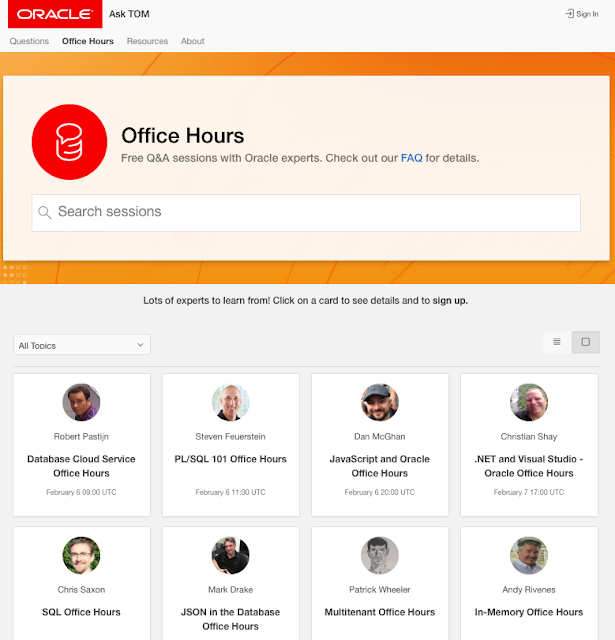Image resolution: width=615 pixels, height=640 pixels.
Task: Click the February 6 09:00 UTC date
Action: point(81,492)
